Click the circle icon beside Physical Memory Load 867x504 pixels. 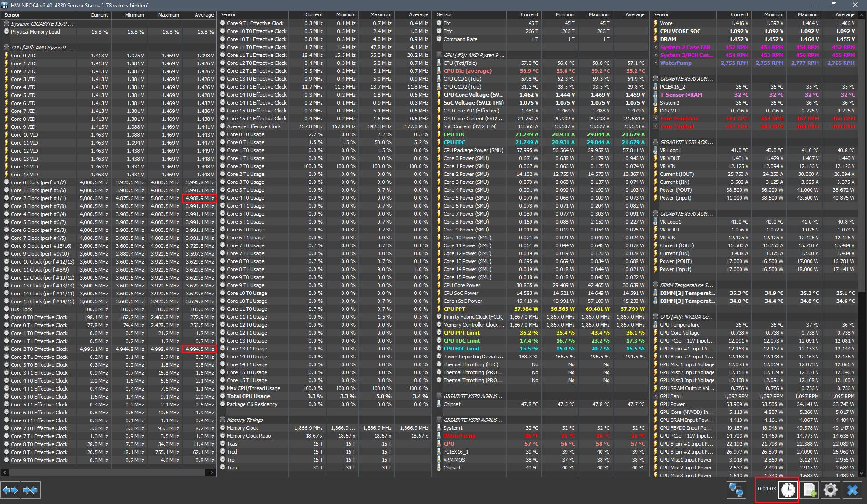coord(7,32)
